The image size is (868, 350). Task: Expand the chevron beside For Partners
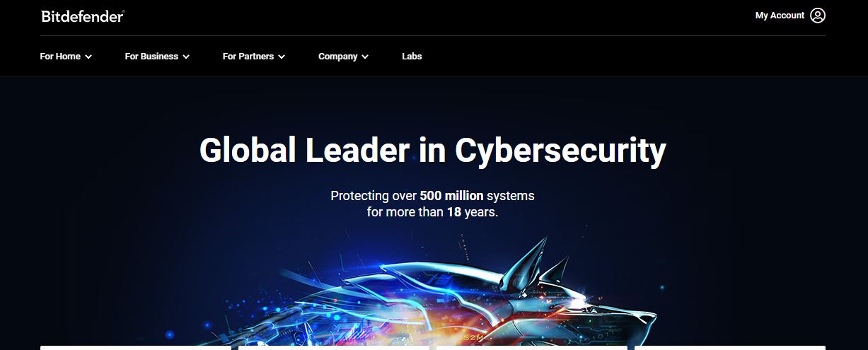point(282,57)
